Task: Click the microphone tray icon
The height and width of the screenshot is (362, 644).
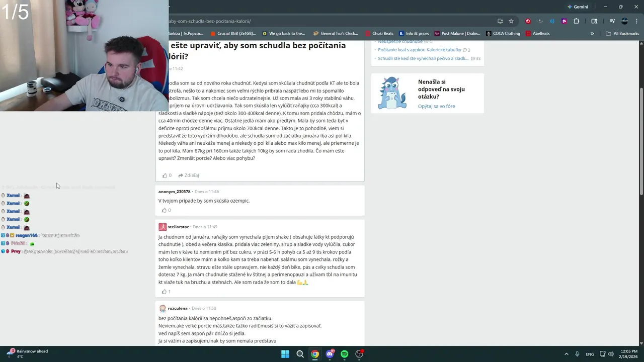Action: (x=578, y=354)
